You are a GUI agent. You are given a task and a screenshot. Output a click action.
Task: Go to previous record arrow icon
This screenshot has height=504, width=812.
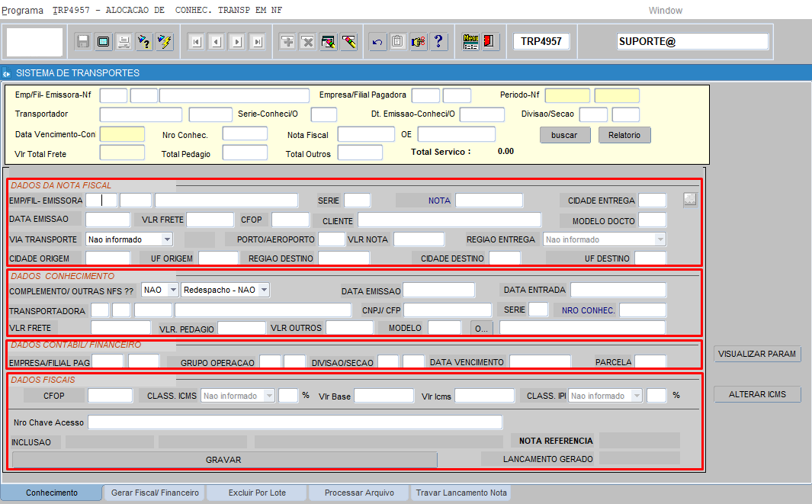point(217,42)
